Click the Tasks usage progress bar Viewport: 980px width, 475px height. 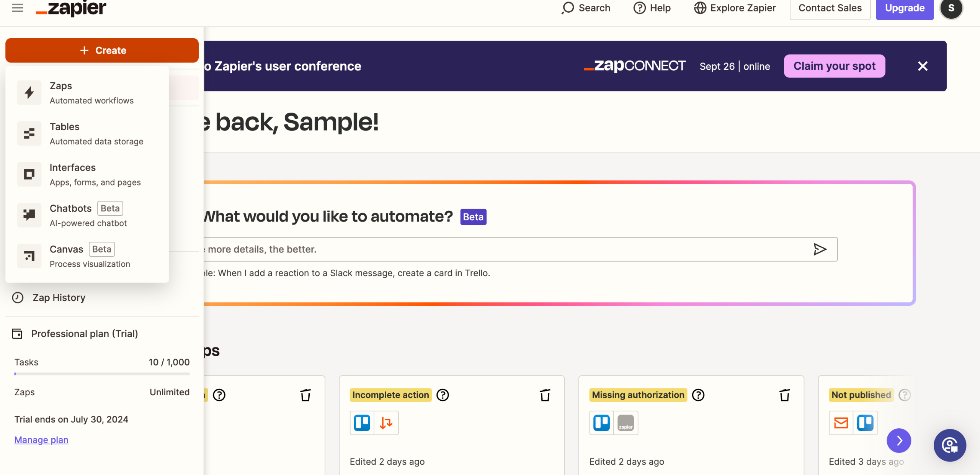pyautogui.click(x=102, y=373)
